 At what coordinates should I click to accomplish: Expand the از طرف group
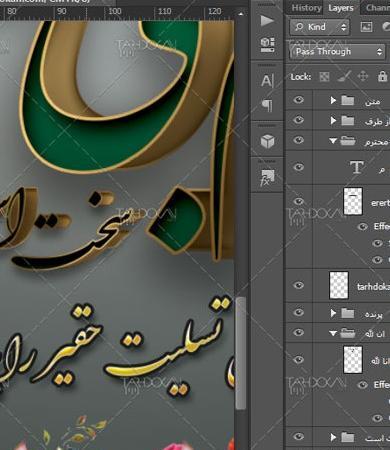click(x=333, y=120)
